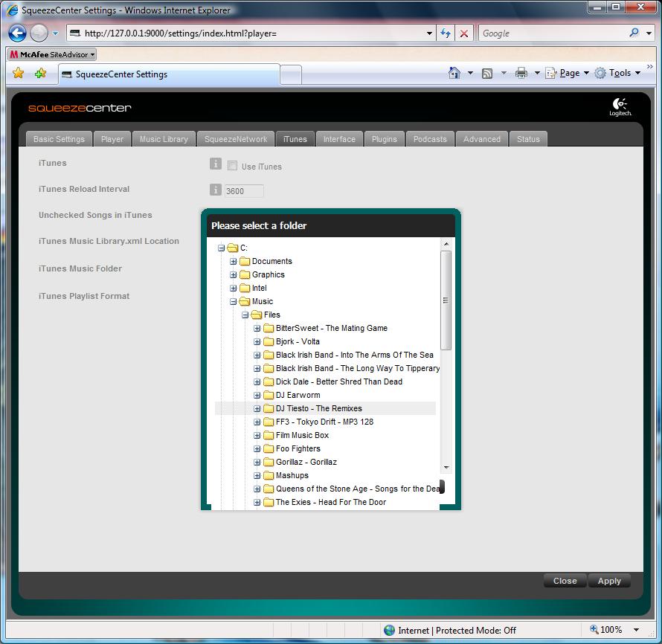Click the Add to Favorites icon
Viewport: 662px width, 644px height.
[40, 73]
